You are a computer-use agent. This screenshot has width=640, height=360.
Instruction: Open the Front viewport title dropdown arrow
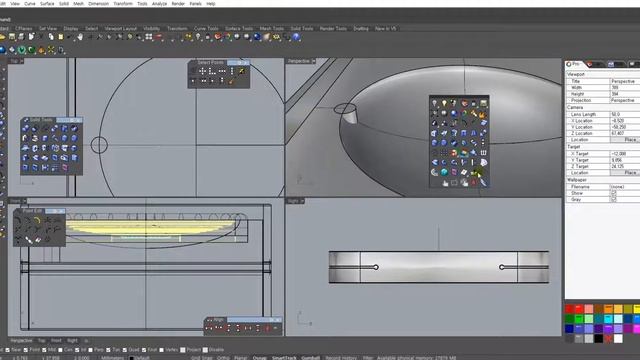tap(24, 201)
